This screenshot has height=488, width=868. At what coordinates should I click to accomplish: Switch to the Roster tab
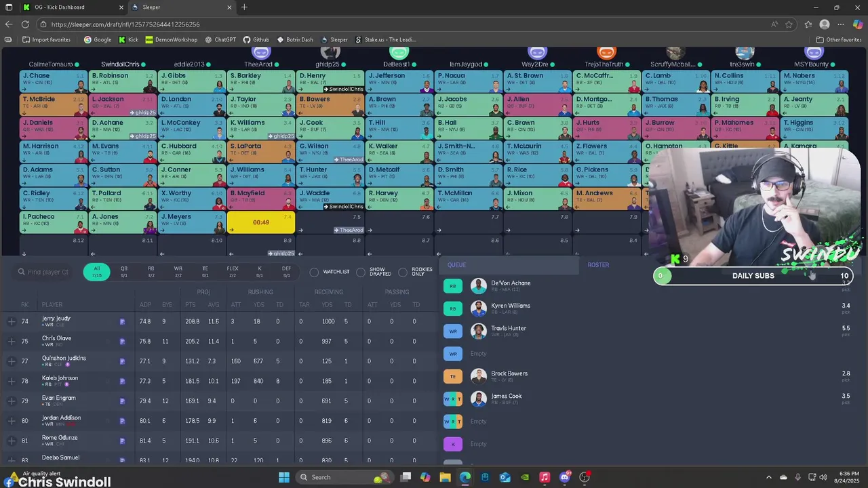tap(598, 265)
